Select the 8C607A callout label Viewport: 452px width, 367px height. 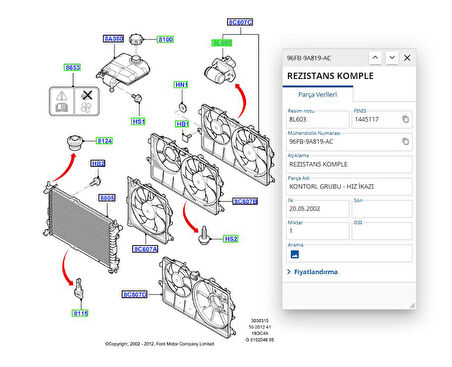(145, 249)
